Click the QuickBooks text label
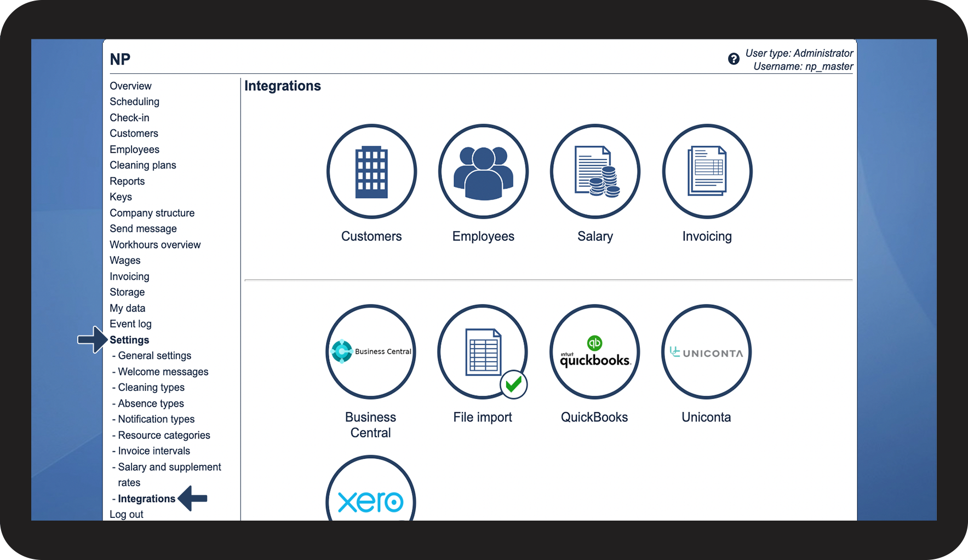The image size is (968, 560). point(594,417)
